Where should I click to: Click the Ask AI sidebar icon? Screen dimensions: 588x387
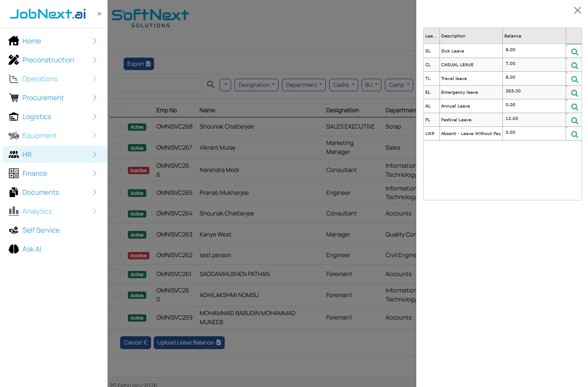13,249
